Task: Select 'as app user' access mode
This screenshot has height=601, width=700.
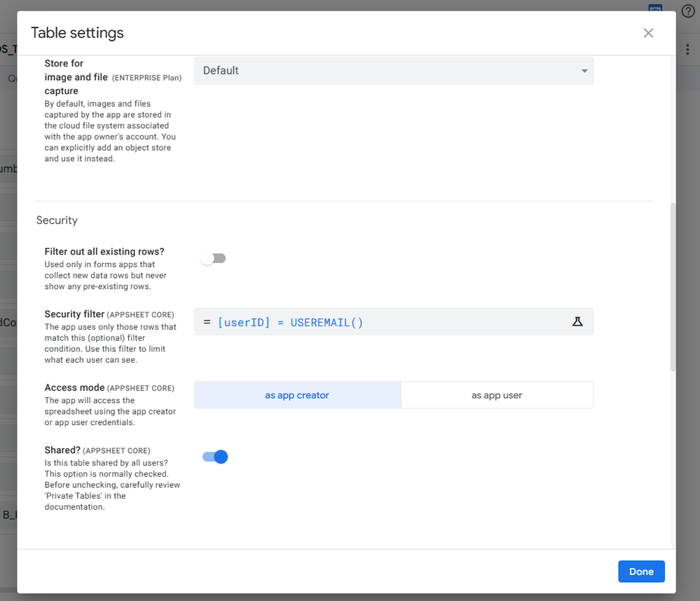Action: [x=497, y=395]
